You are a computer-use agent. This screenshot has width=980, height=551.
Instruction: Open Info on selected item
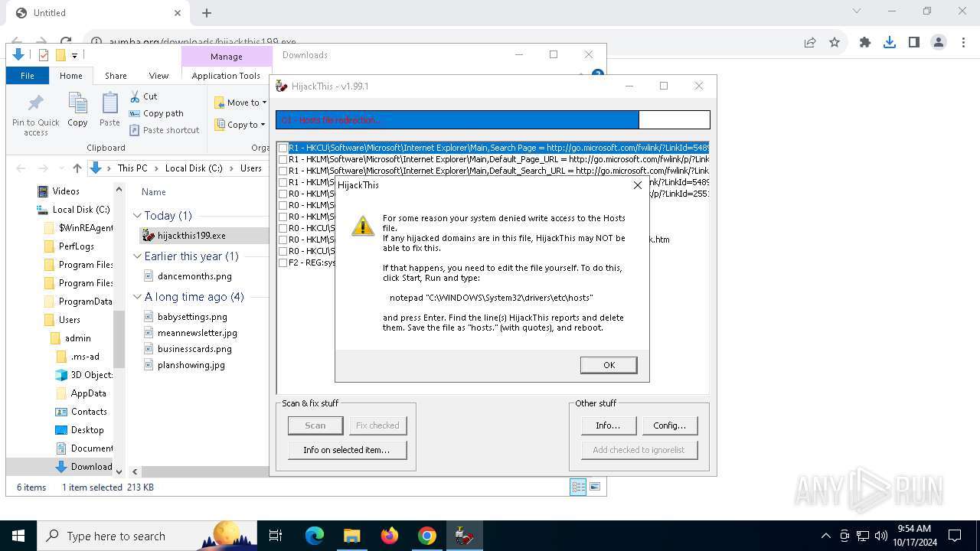tap(347, 450)
